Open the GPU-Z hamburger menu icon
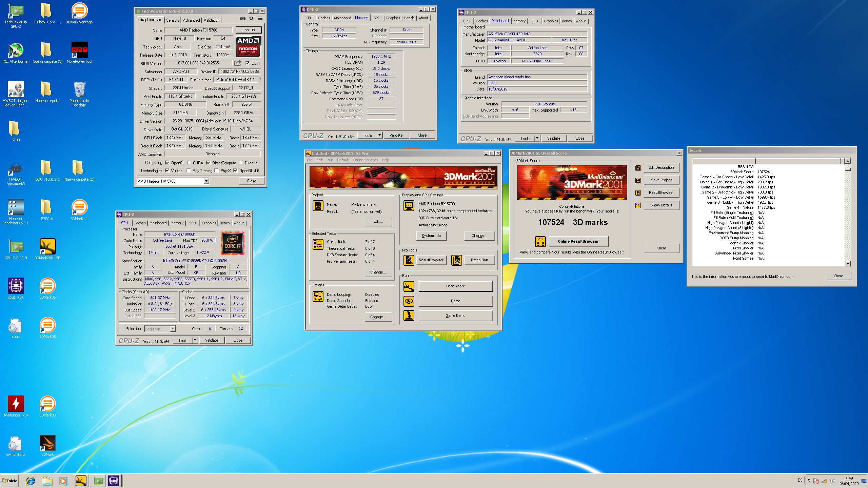 tap(260, 18)
